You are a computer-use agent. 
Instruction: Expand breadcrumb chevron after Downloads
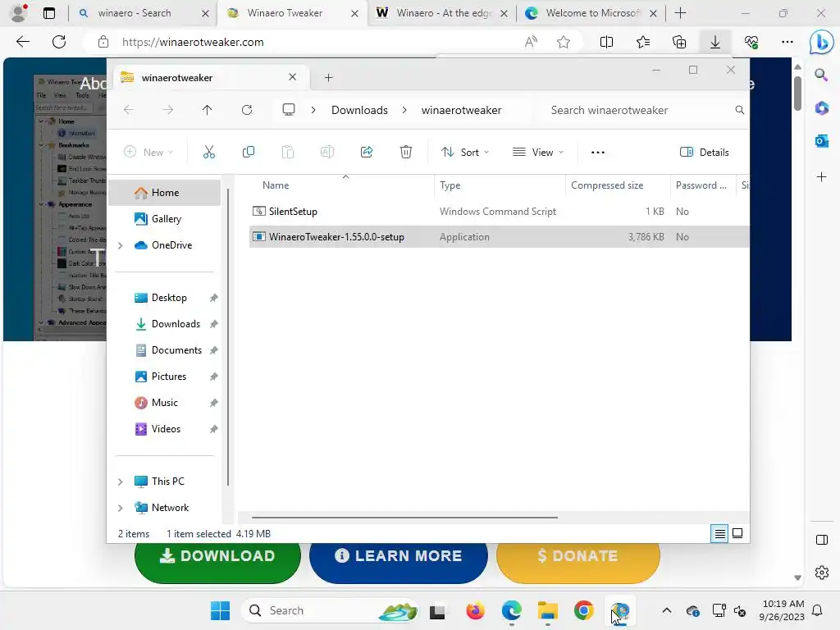tap(404, 110)
